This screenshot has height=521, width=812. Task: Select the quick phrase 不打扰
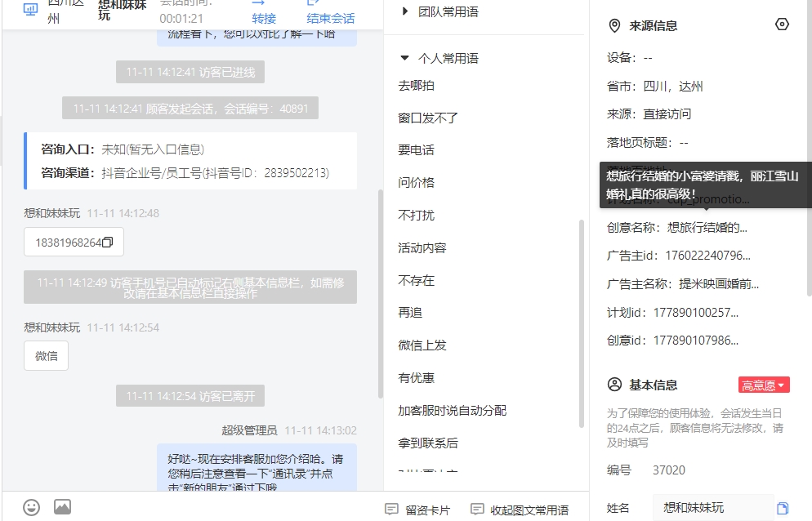click(416, 216)
